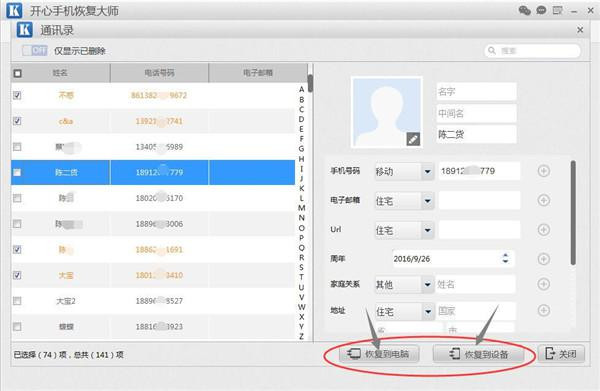Click the detail panel scrollbar thumb
Image resolution: width=600 pixels, height=391 pixels.
click(x=573, y=213)
